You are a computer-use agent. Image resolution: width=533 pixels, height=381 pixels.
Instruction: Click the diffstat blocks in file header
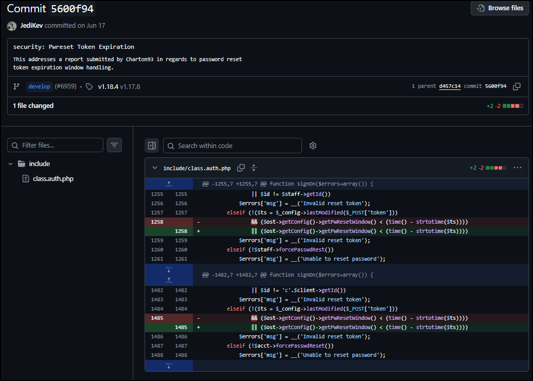coord(496,168)
